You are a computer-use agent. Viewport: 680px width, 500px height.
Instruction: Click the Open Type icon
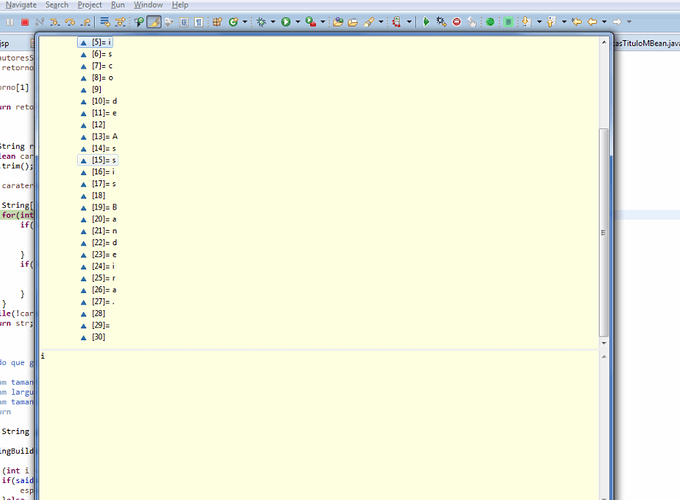pos(338,22)
